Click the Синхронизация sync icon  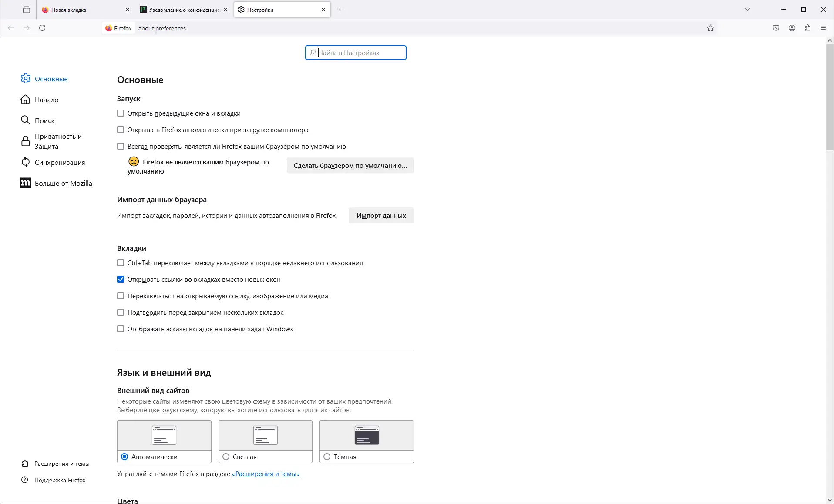[26, 162]
